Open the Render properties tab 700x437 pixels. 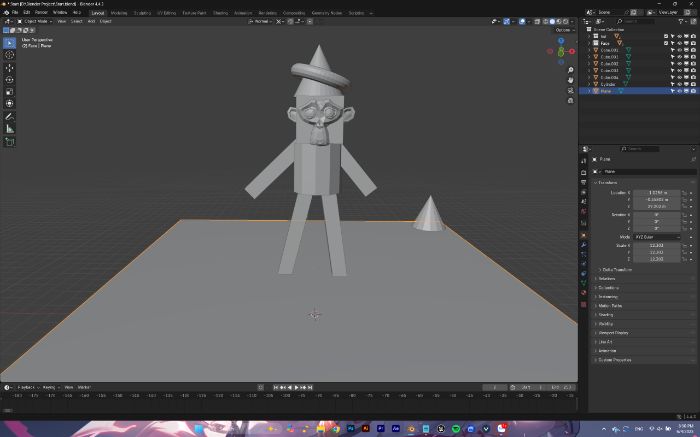point(583,172)
